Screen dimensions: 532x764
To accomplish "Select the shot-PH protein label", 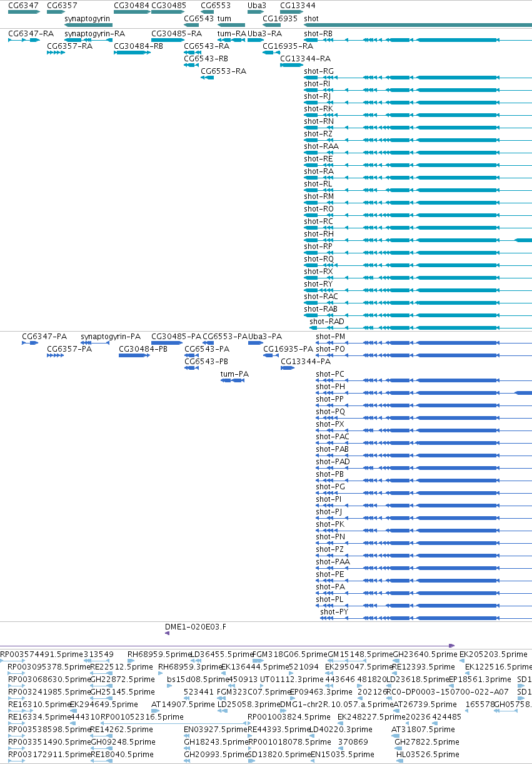I will (330, 387).
